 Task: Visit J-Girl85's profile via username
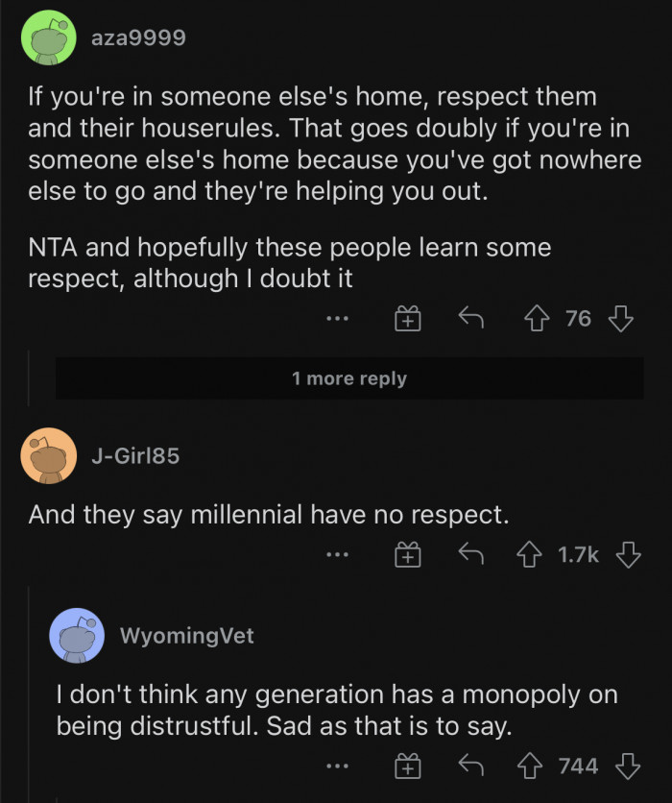pos(134,455)
